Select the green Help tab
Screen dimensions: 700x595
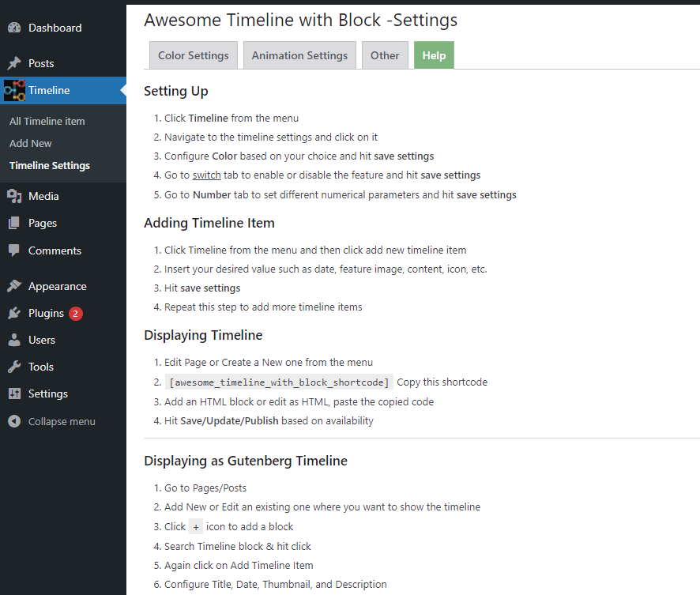(434, 55)
